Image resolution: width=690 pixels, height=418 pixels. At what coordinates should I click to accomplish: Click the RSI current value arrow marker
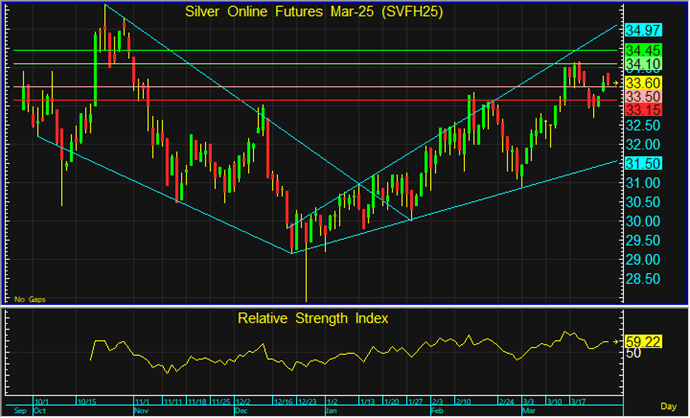[614, 342]
